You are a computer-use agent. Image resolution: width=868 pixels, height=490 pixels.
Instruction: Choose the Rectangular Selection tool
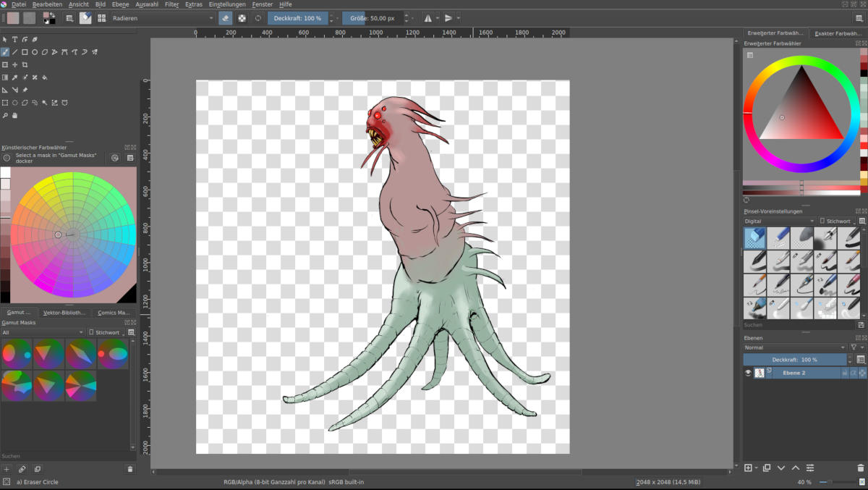[x=5, y=103]
